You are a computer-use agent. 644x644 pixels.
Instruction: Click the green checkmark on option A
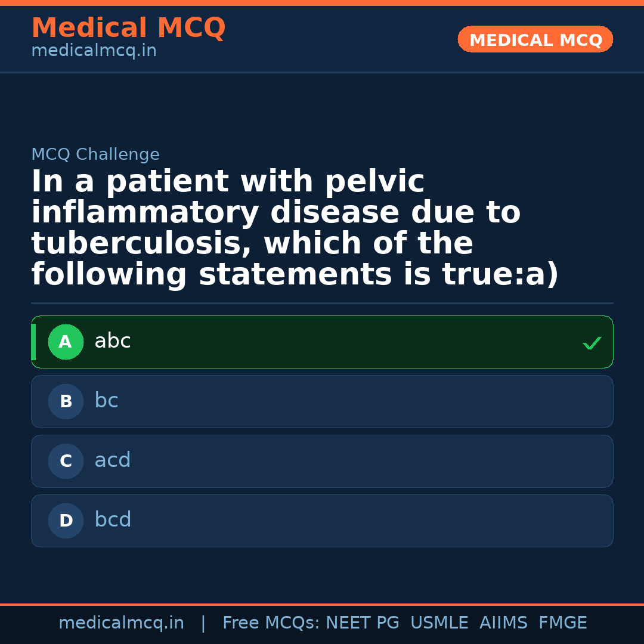(x=592, y=343)
